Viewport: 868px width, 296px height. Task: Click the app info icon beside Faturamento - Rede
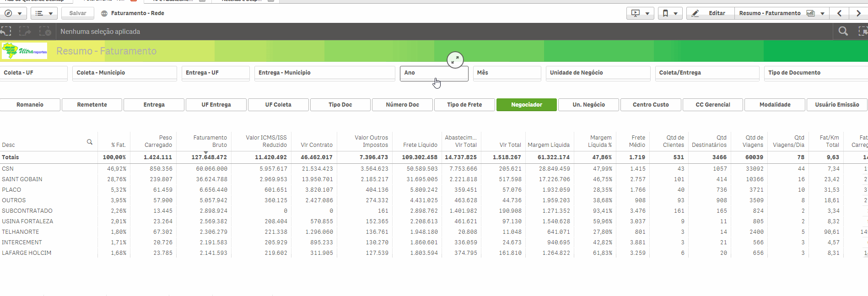pyautogui.click(x=104, y=13)
